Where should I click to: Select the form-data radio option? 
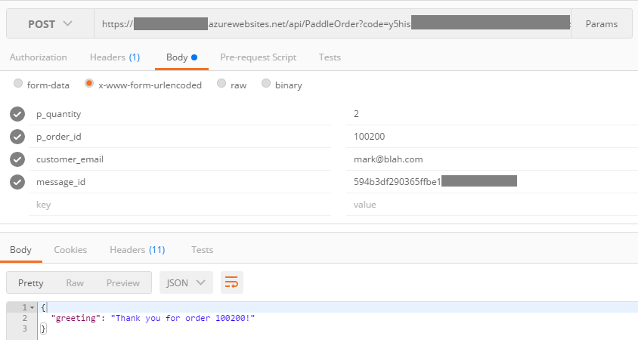[x=18, y=85]
